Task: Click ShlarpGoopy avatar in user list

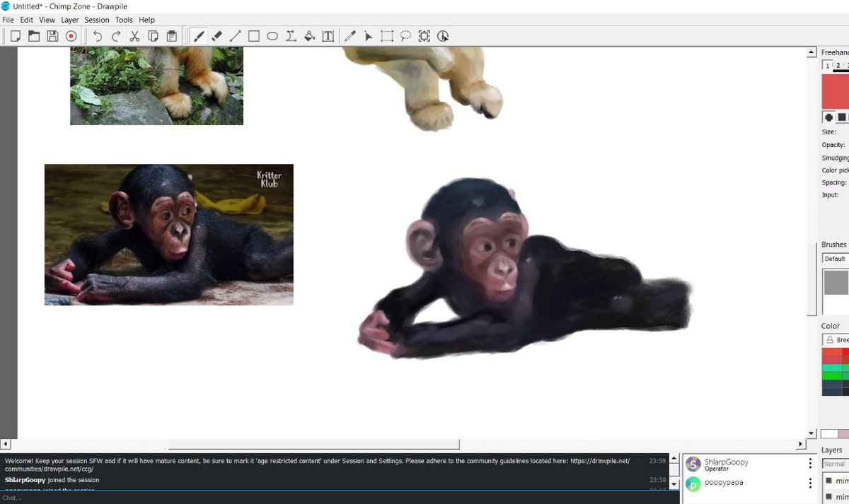Action: point(693,464)
